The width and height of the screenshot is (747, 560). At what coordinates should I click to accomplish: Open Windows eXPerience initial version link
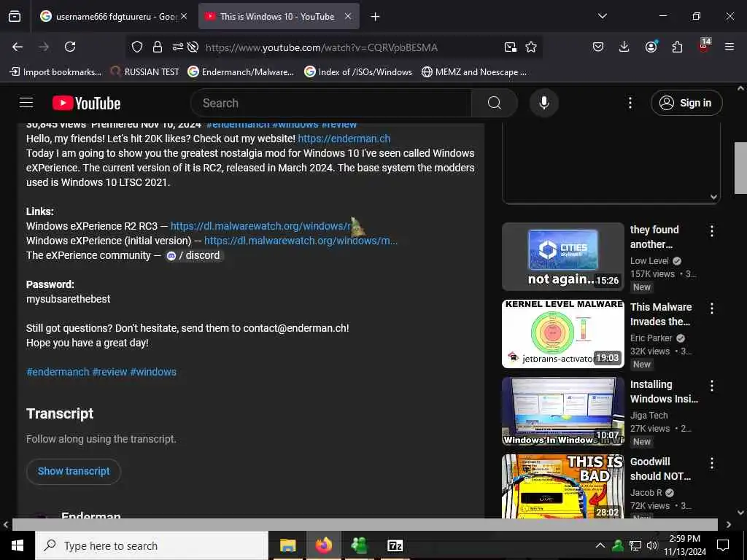301,241
